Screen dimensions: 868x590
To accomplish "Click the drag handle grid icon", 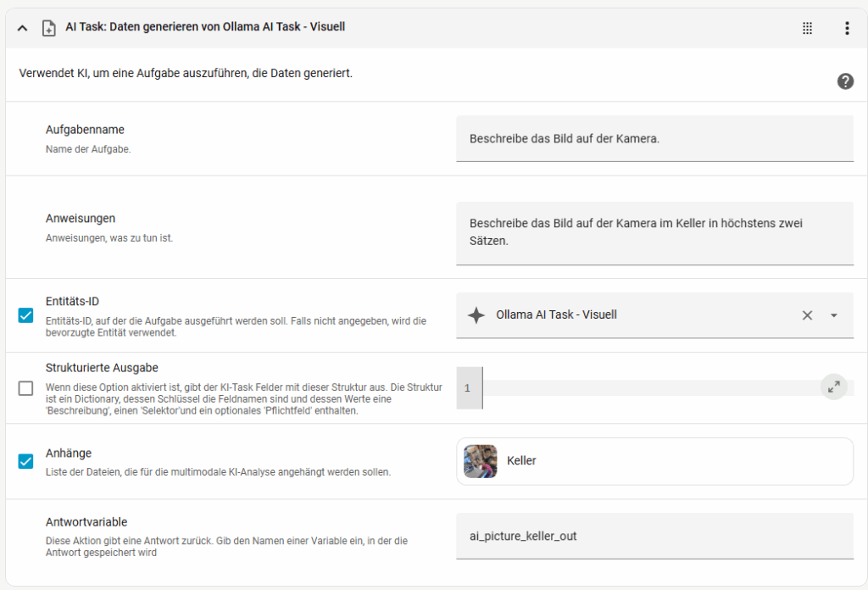I will pyautogui.click(x=807, y=28).
